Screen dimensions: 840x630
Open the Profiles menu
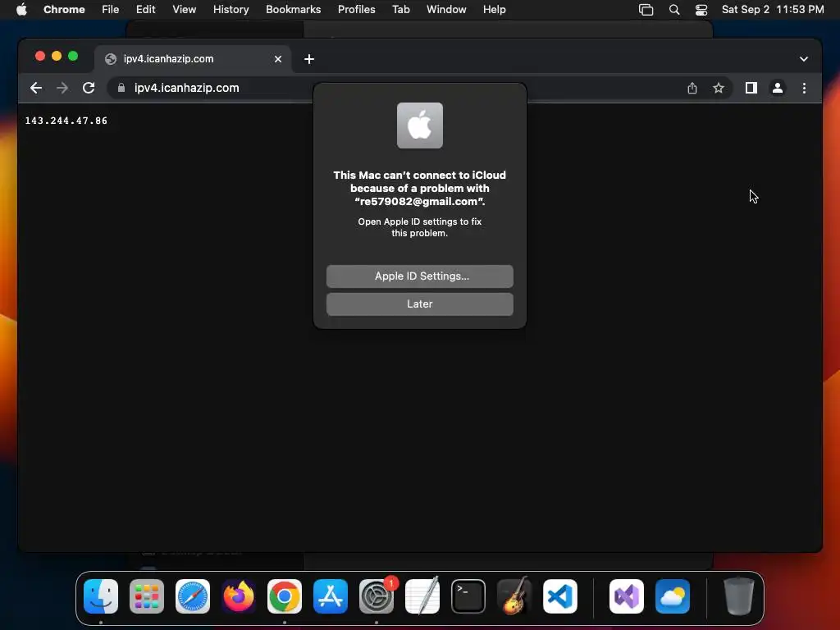click(x=356, y=9)
